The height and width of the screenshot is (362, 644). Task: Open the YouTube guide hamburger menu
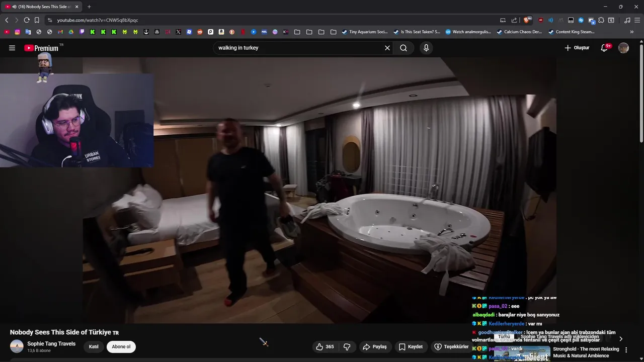pos(12,48)
